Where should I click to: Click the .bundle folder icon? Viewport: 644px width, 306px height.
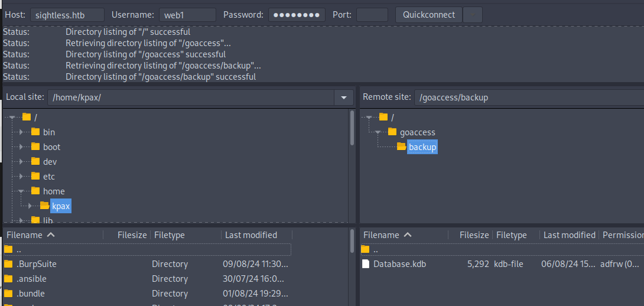(x=8, y=294)
